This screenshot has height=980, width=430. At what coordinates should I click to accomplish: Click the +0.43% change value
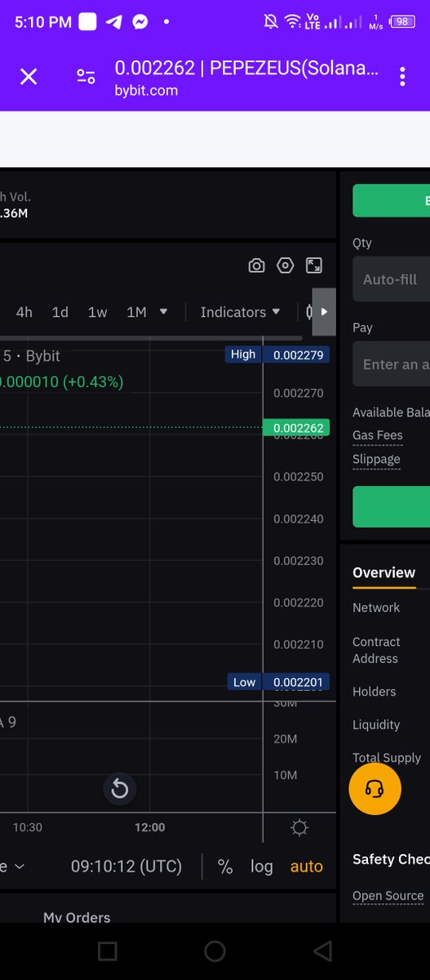tap(93, 381)
